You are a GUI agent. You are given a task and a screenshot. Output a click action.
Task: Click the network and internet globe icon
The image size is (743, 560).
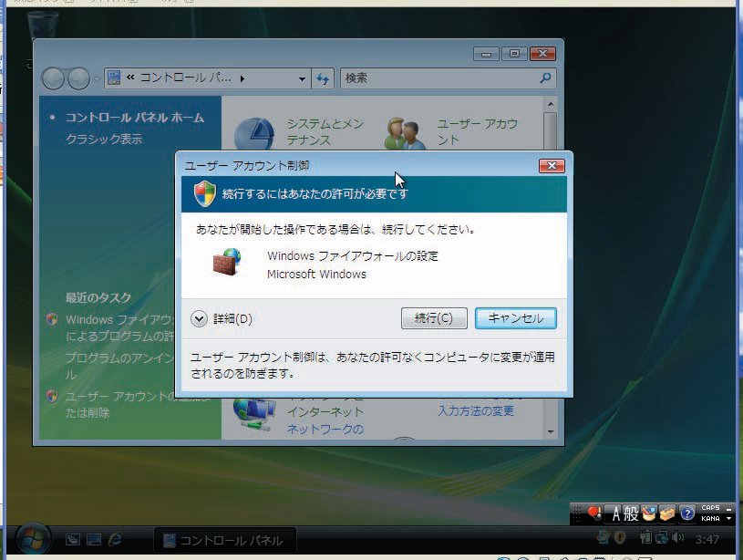click(x=254, y=416)
